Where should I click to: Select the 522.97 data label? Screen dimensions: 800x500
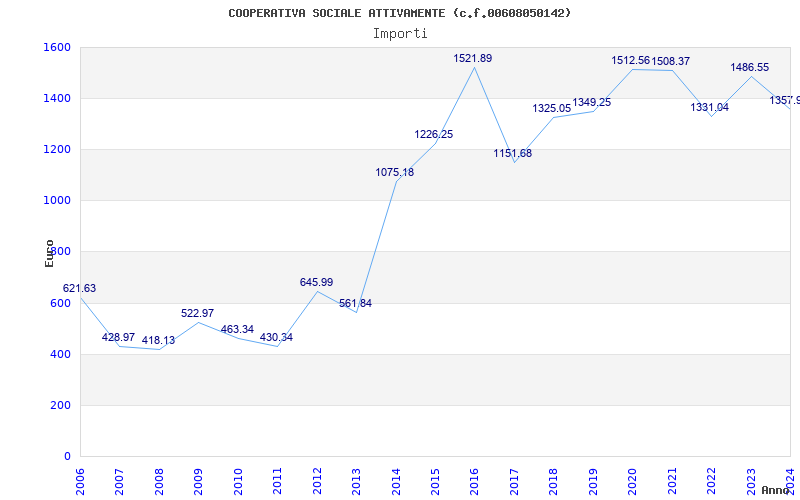197,313
